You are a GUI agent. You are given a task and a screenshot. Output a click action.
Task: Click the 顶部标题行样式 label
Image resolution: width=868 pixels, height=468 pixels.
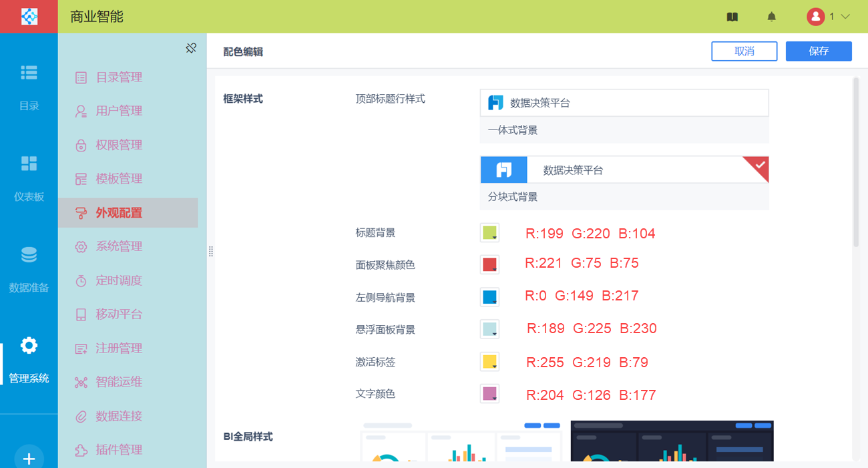click(391, 99)
